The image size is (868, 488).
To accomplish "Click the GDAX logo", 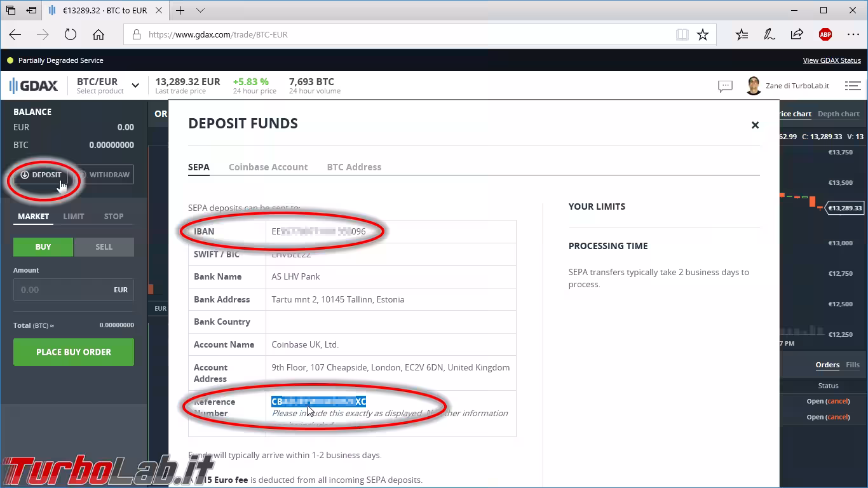I will [x=34, y=85].
